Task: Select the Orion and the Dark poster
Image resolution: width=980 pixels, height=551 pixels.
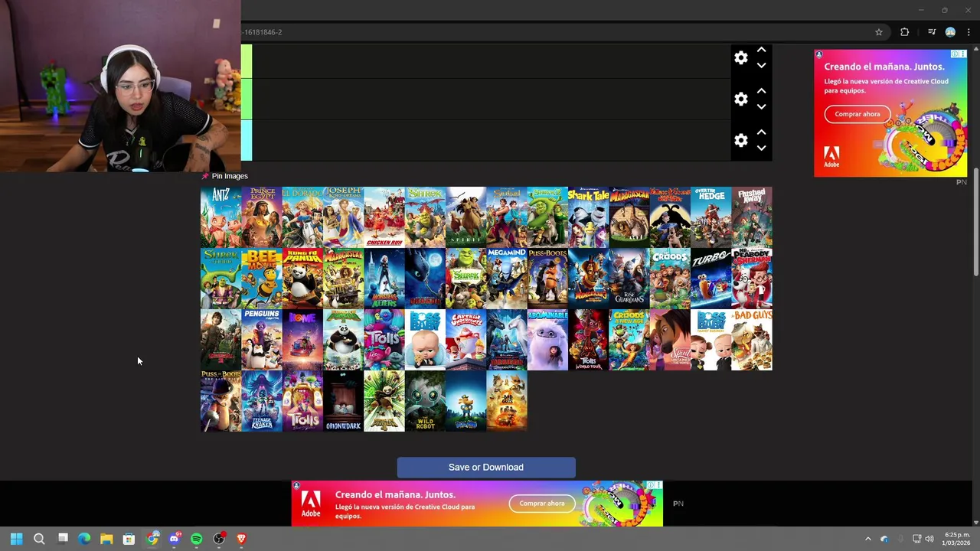Action: pyautogui.click(x=343, y=401)
